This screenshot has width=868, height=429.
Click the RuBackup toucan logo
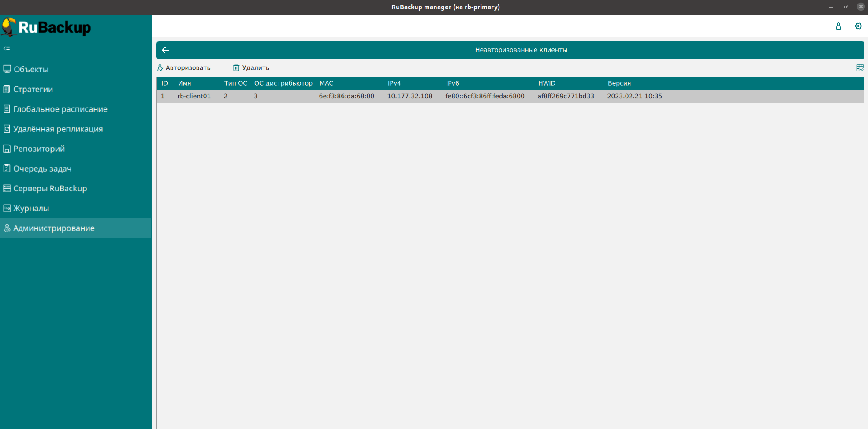point(9,27)
